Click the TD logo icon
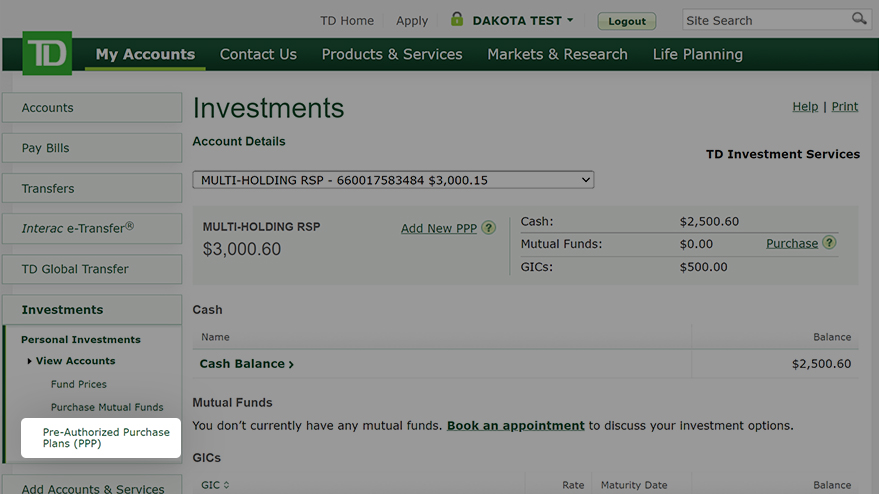The height and width of the screenshot is (494, 879). (x=47, y=53)
